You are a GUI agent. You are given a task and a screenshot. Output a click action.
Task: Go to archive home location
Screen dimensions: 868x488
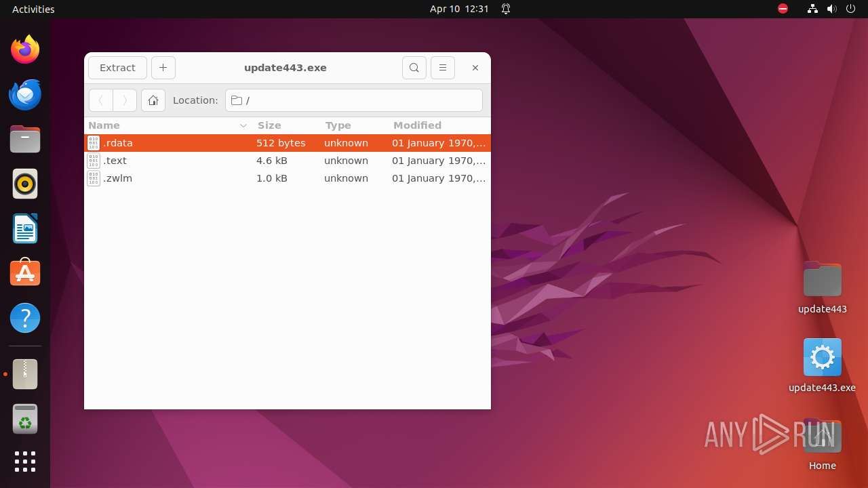click(153, 100)
